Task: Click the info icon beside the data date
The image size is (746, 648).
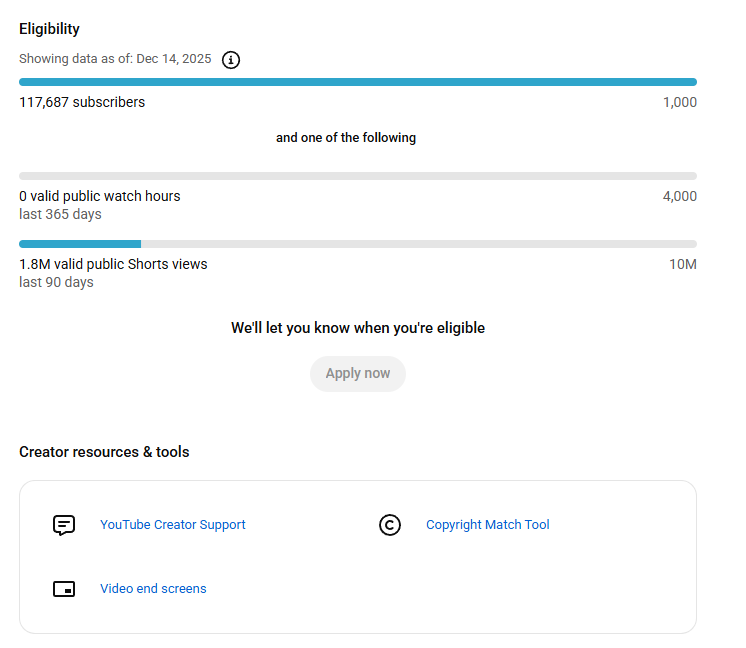Action: tap(231, 59)
